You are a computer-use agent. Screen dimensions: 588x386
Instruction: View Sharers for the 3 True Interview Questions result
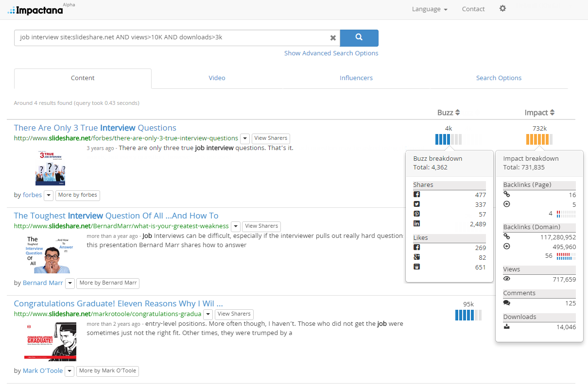tap(271, 138)
